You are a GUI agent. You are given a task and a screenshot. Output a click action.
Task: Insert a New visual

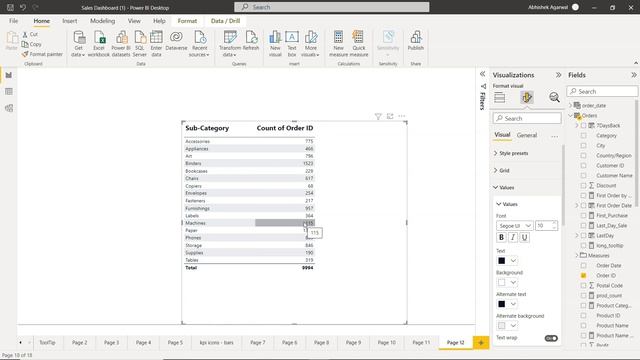pyautogui.click(x=275, y=44)
